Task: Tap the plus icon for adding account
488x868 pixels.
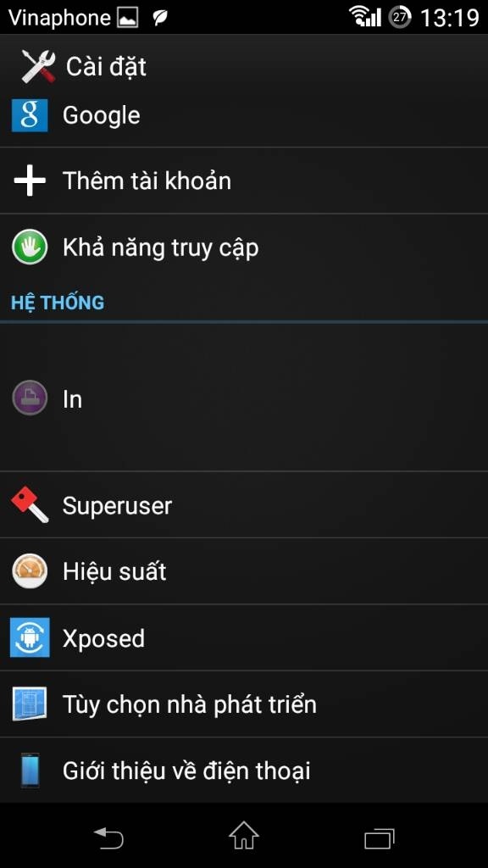Action: pos(30,181)
